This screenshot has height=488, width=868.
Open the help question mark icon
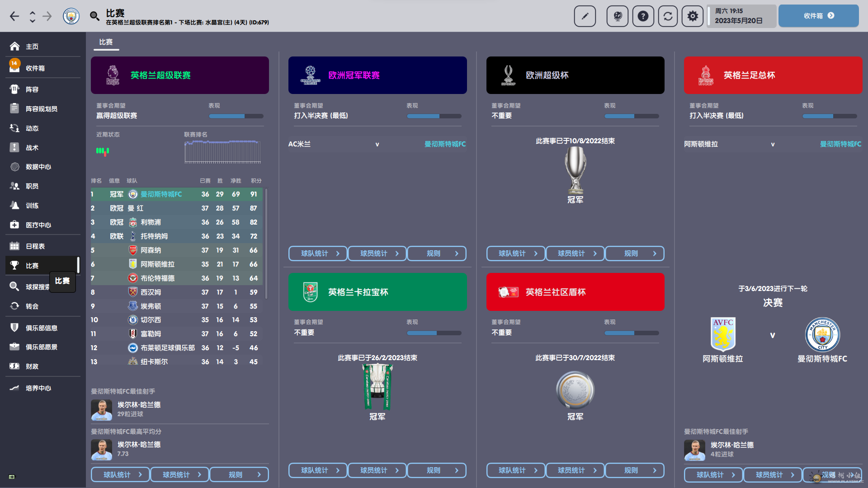(643, 17)
